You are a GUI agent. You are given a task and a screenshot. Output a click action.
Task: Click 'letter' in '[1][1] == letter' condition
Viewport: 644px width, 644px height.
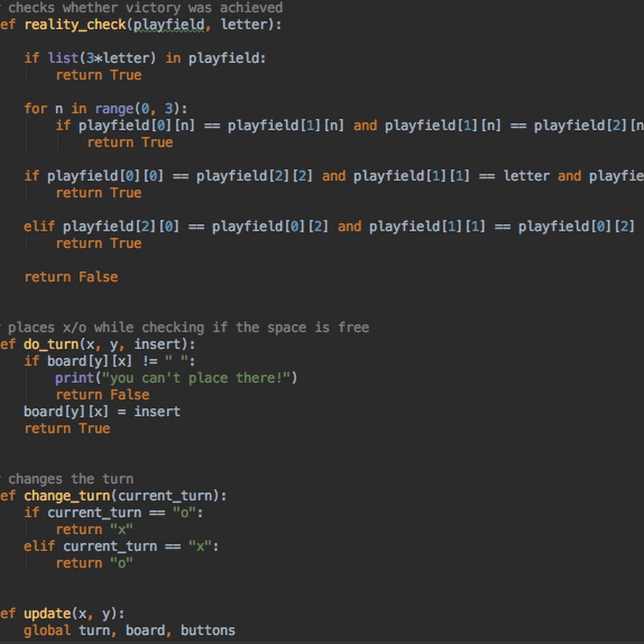coord(527,176)
